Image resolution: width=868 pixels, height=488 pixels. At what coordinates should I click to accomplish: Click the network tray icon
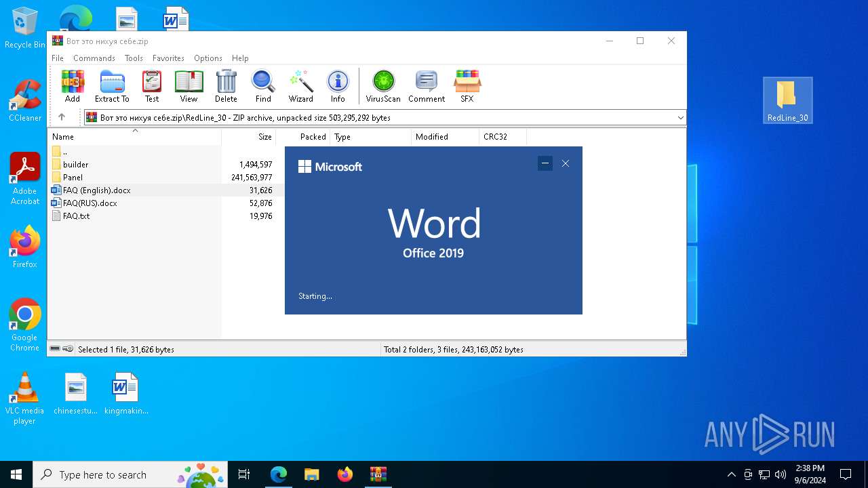click(764, 474)
